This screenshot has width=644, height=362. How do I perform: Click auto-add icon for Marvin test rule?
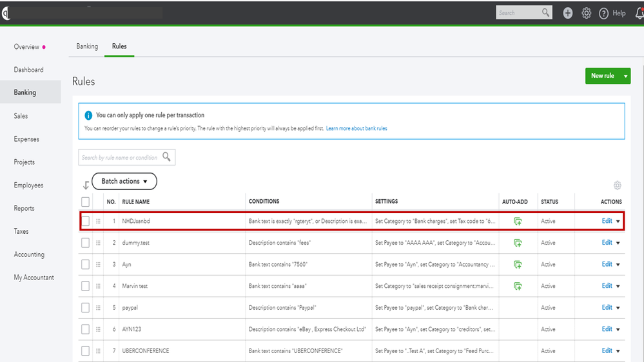click(517, 286)
